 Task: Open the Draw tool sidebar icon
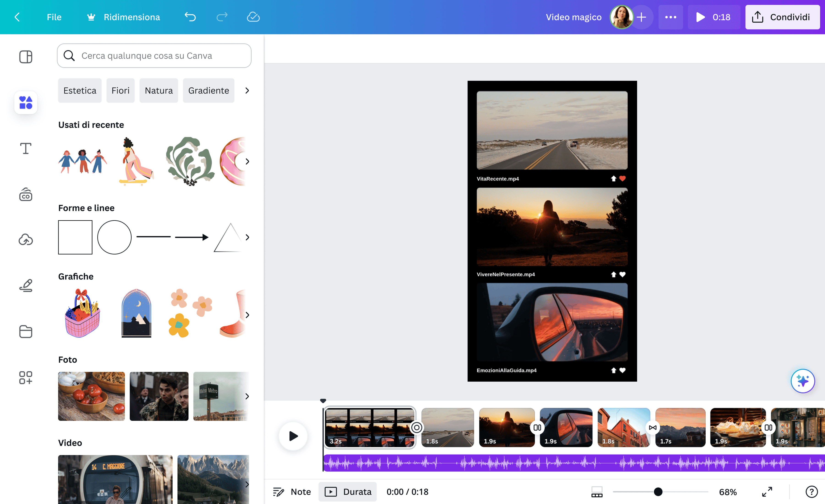(x=26, y=285)
